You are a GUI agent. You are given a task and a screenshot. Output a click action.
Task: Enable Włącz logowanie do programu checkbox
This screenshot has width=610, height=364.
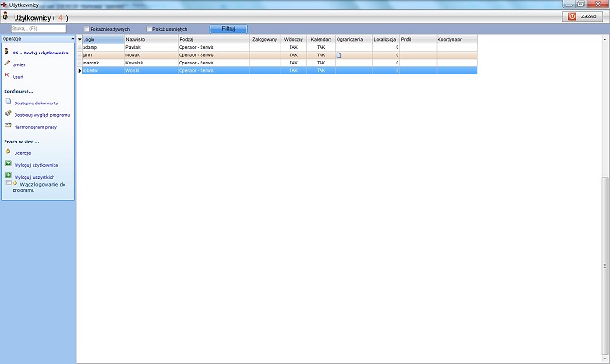click(8, 182)
